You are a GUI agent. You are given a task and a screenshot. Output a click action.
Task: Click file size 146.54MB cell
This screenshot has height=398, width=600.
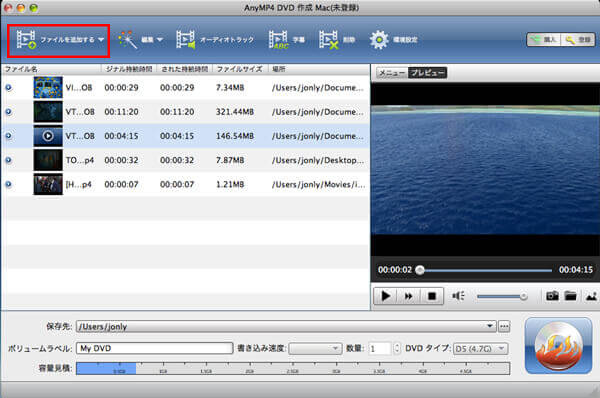pos(235,136)
